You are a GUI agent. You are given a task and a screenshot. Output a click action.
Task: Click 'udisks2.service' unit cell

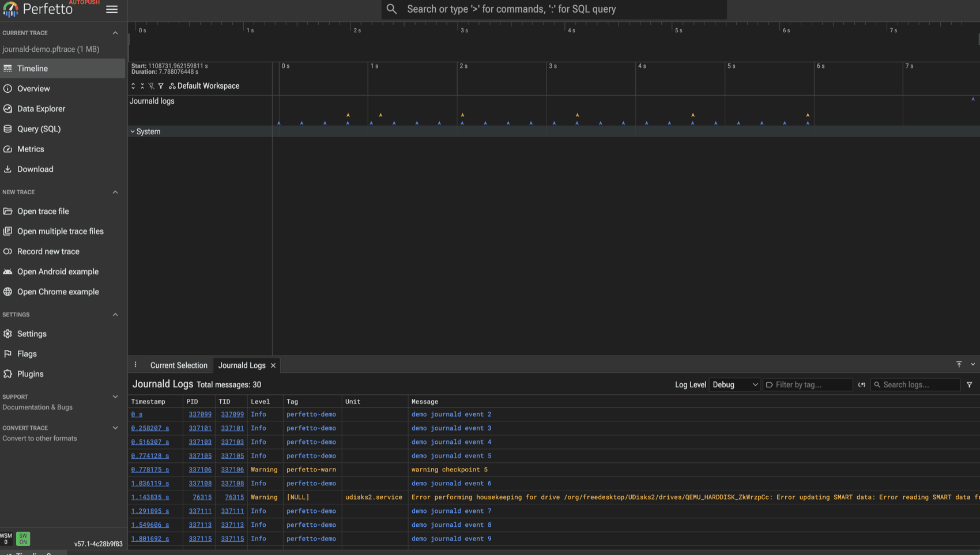pyautogui.click(x=374, y=497)
